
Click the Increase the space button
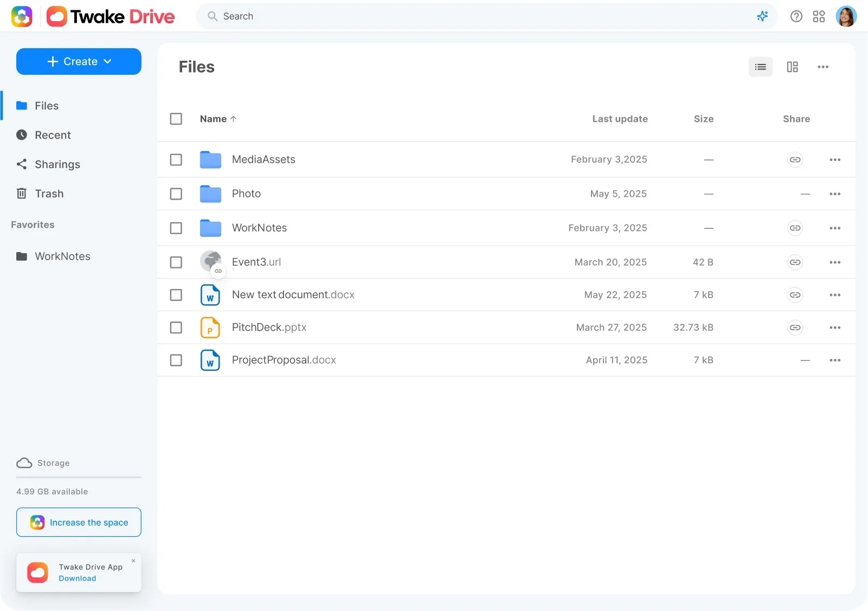pyautogui.click(x=79, y=522)
